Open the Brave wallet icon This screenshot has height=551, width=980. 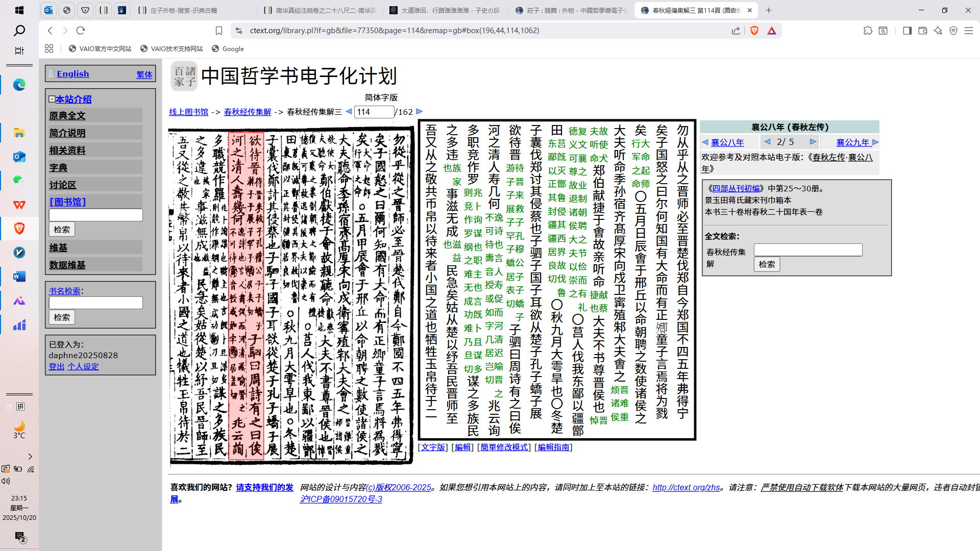923,31
